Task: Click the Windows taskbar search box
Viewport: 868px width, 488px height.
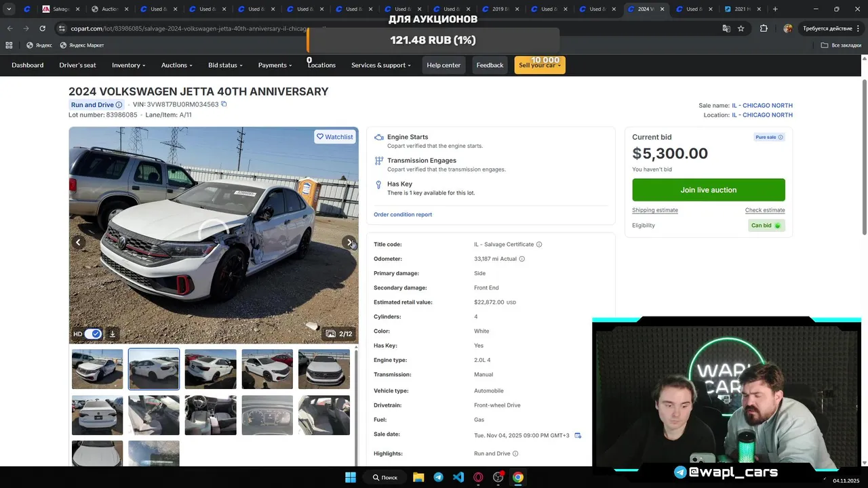Action: 384,477
